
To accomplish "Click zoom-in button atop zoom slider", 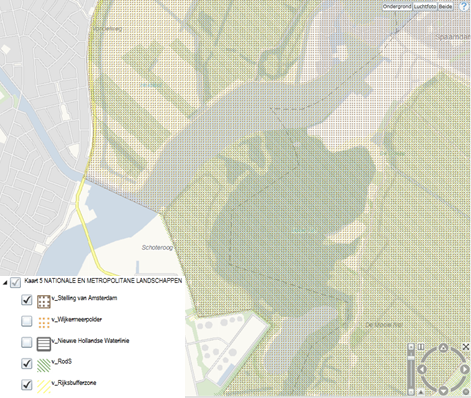I will [x=411, y=347].
